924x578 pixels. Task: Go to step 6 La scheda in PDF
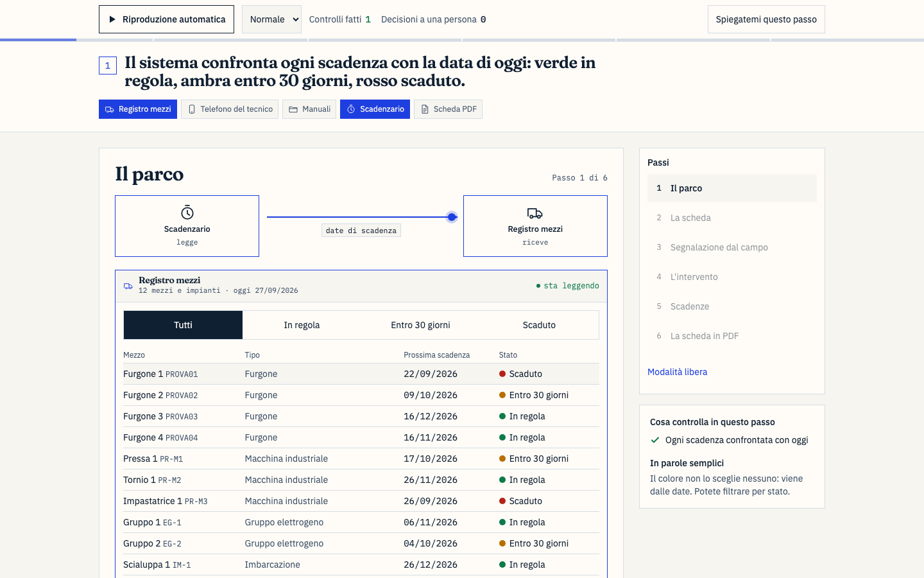coord(732,336)
